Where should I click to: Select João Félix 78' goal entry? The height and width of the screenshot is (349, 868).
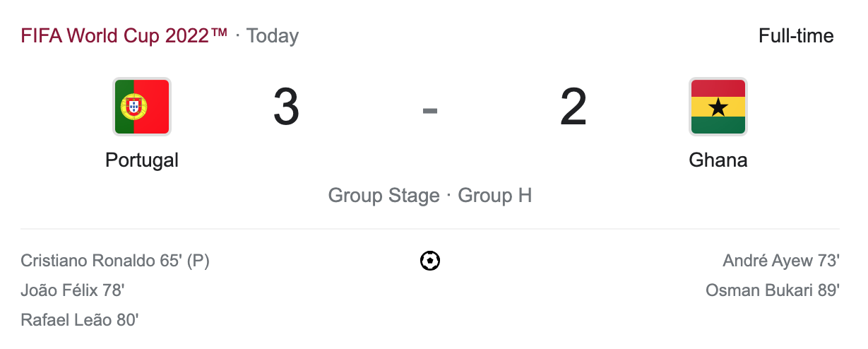click(73, 290)
